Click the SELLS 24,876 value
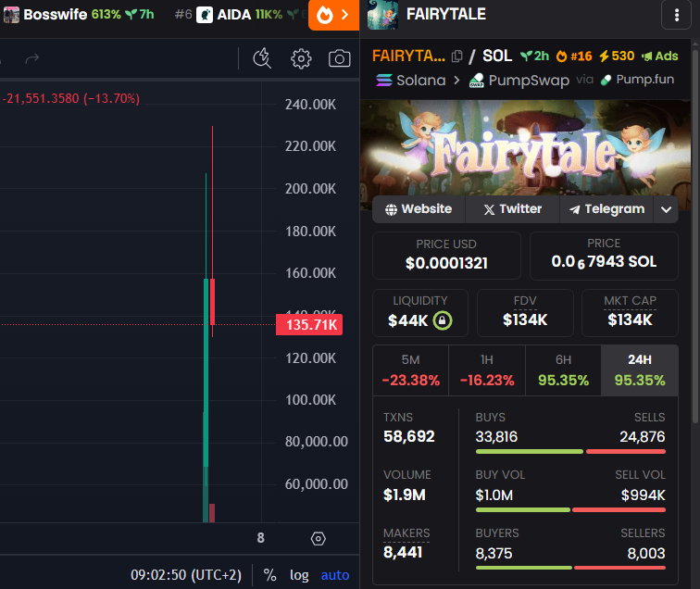The width and height of the screenshot is (700, 589). pos(643,437)
